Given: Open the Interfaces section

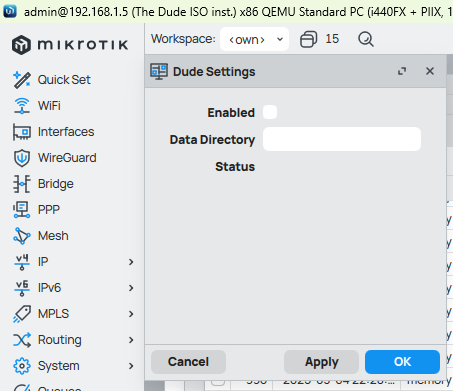Looking at the screenshot, I should pos(66,132).
